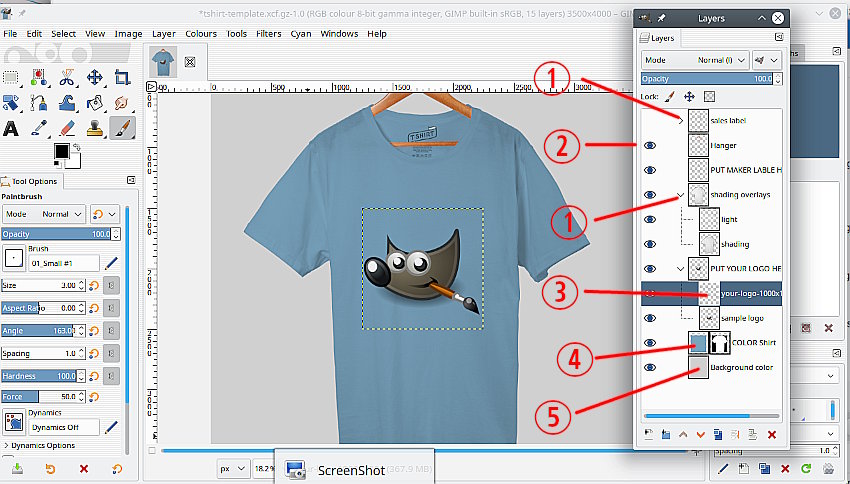Select the Select by Colour tool
Viewport: 850px width, 484px height.
click(39, 78)
